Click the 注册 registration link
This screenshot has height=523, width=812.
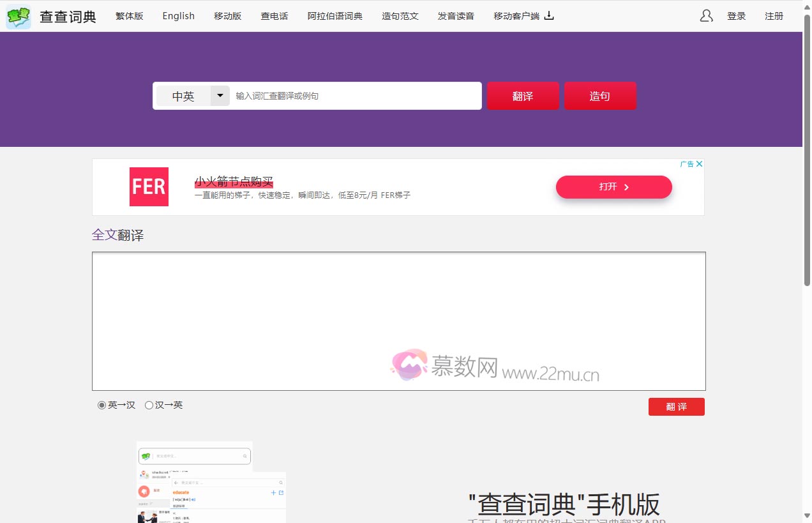(774, 16)
